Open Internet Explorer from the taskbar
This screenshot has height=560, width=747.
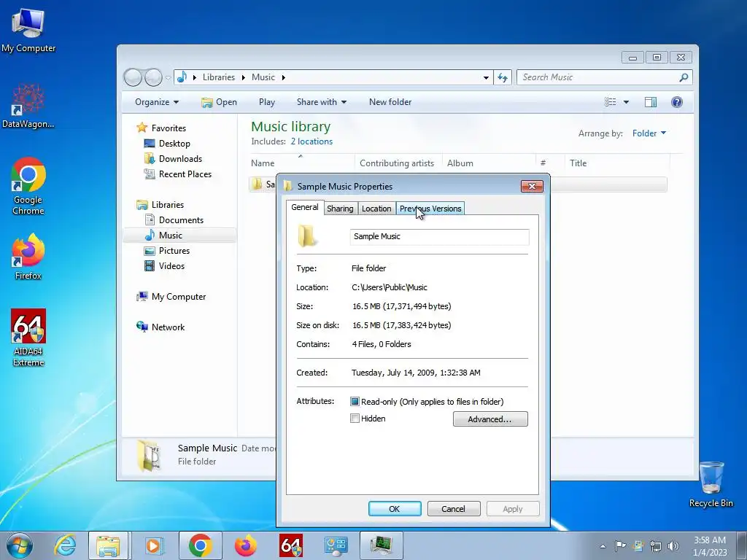(x=64, y=545)
